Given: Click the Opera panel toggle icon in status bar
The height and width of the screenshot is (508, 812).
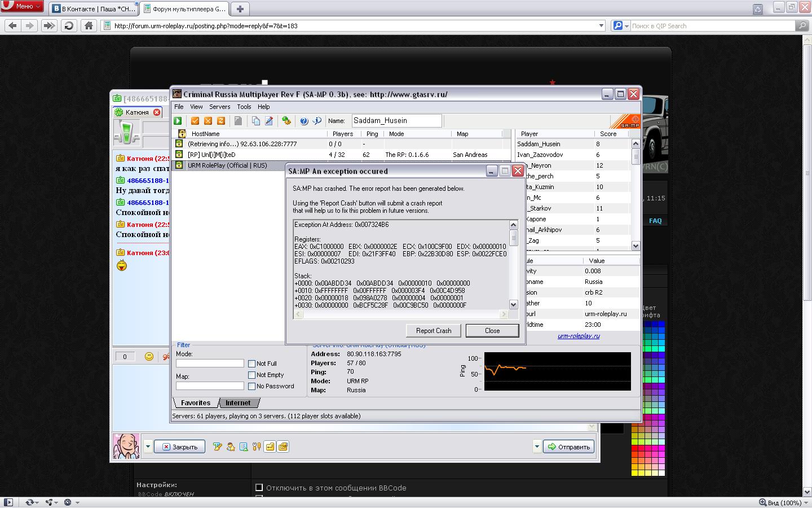Looking at the screenshot, I should pyautogui.click(x=8, y=502).
